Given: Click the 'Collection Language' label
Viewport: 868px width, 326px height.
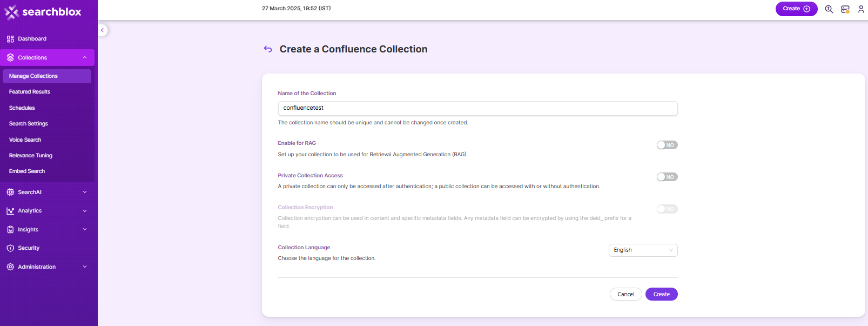Looking at the screenshot, I should [x=304, y=248].
